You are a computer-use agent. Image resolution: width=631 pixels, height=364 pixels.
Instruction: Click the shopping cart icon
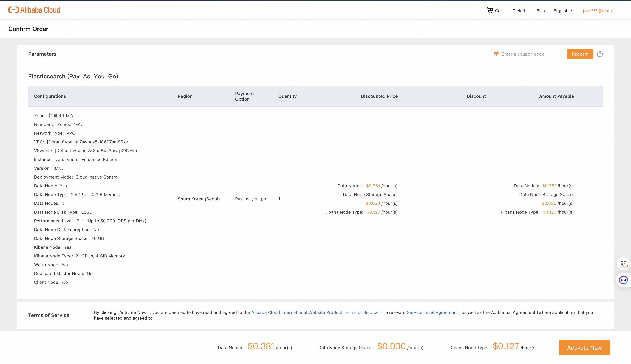click(x=490, y=10)
